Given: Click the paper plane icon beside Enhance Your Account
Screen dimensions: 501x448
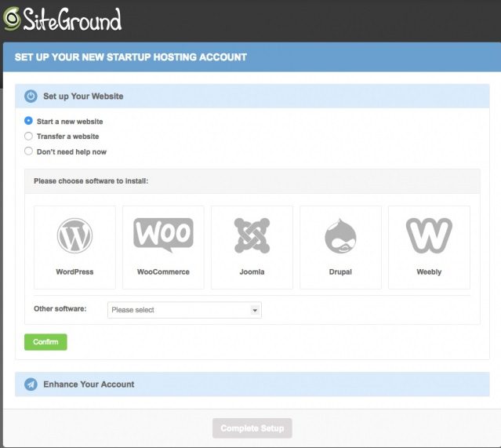Looking at the screenshot, I should pos(31,384).
